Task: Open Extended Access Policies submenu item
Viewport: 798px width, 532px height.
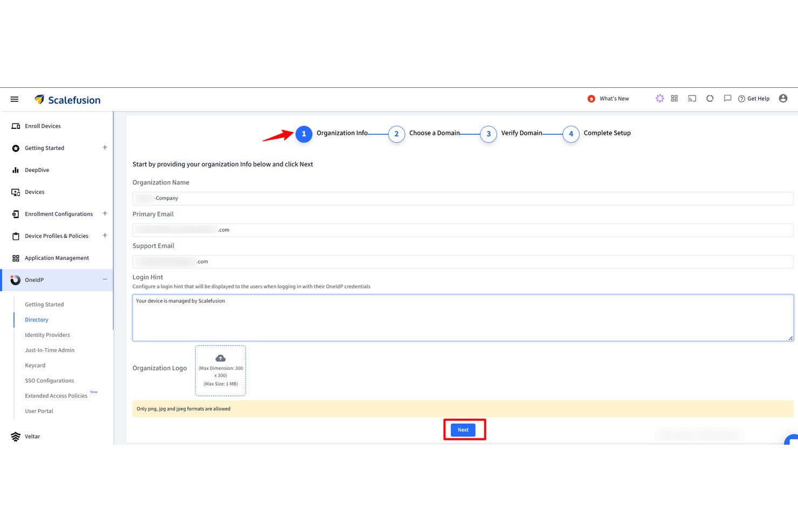Action: (56, 396)
